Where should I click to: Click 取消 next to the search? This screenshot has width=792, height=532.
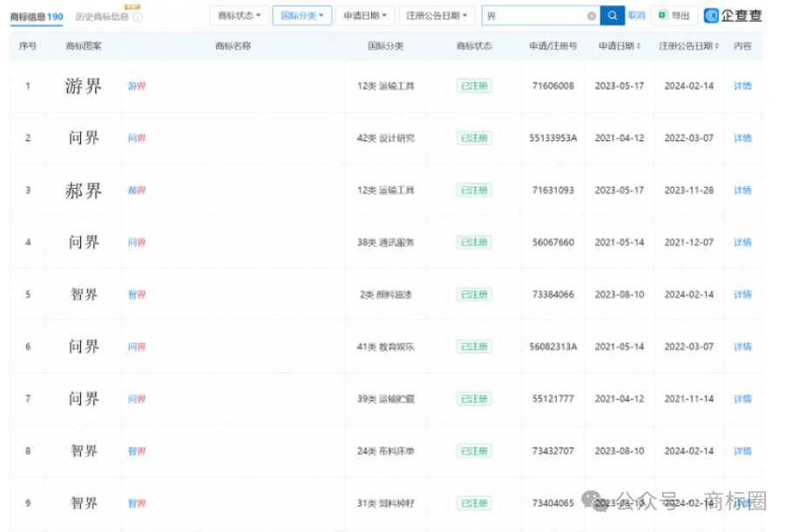637,16
